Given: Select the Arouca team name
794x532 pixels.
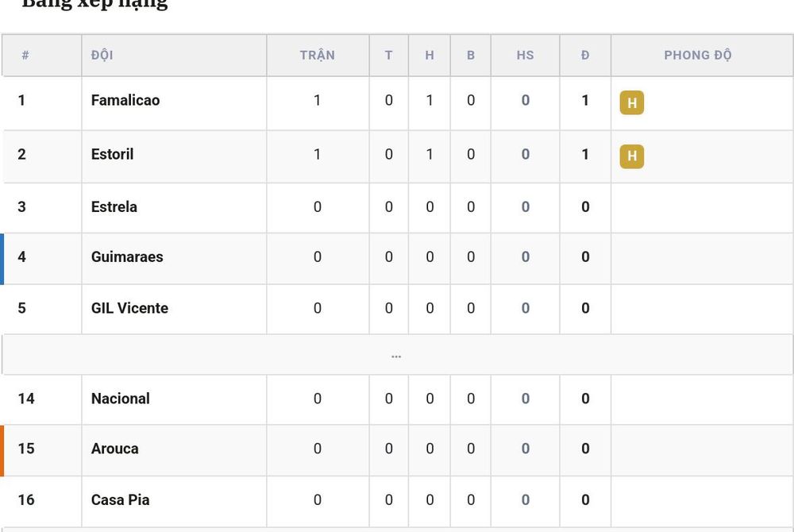Looking at the screenshot, I should tap(114, 449).
